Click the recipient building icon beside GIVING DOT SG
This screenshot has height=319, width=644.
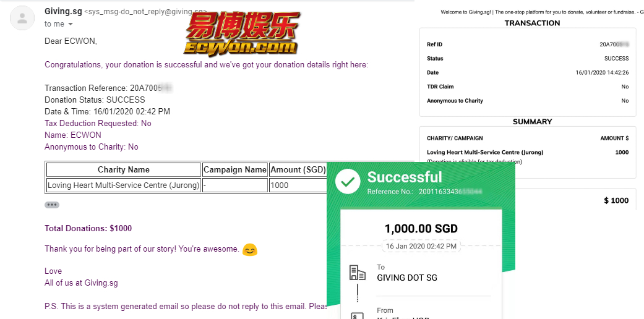[x=358, y=273]
